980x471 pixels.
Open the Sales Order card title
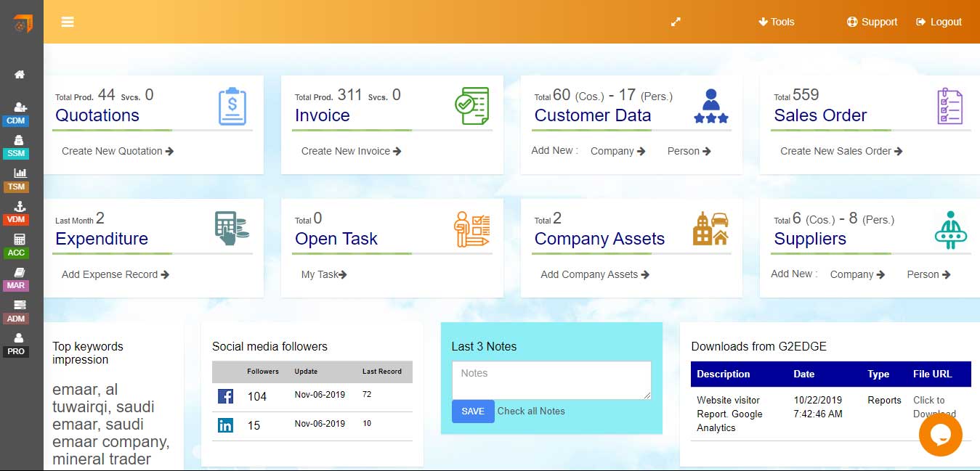pos(820,115)
